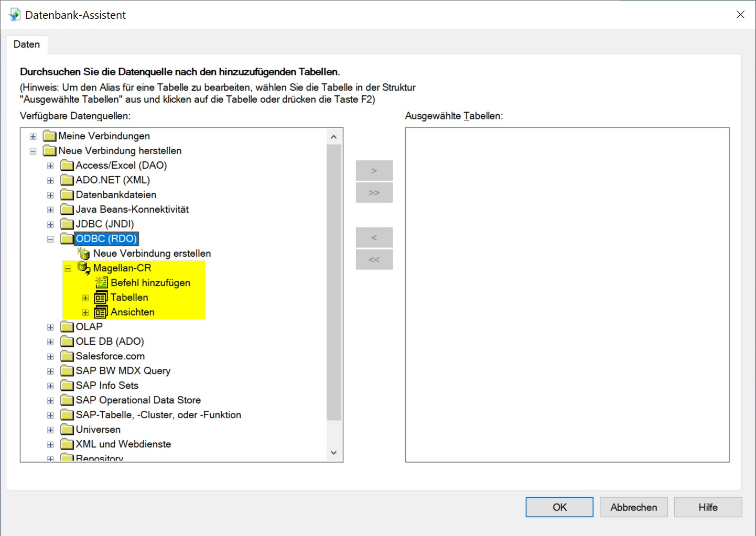This screenshot has height=536, width=756.
Task: Click the Magellan-CR database connection icon
Action: pos(84,268)
